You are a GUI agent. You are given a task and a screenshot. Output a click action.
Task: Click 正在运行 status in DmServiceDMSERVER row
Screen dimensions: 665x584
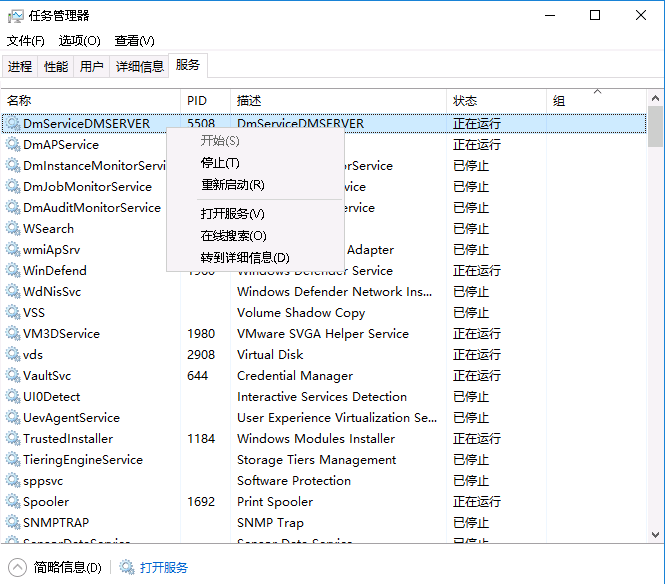[477, 123]
